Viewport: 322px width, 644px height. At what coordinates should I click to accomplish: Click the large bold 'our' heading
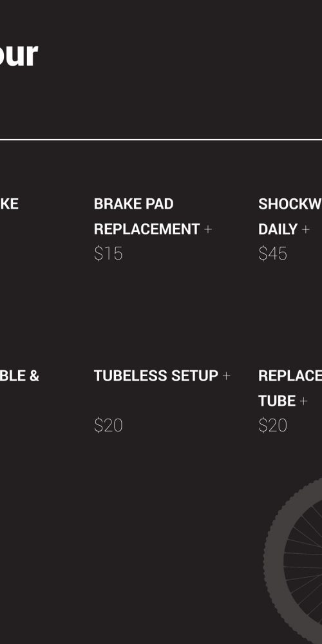point(19,54)
